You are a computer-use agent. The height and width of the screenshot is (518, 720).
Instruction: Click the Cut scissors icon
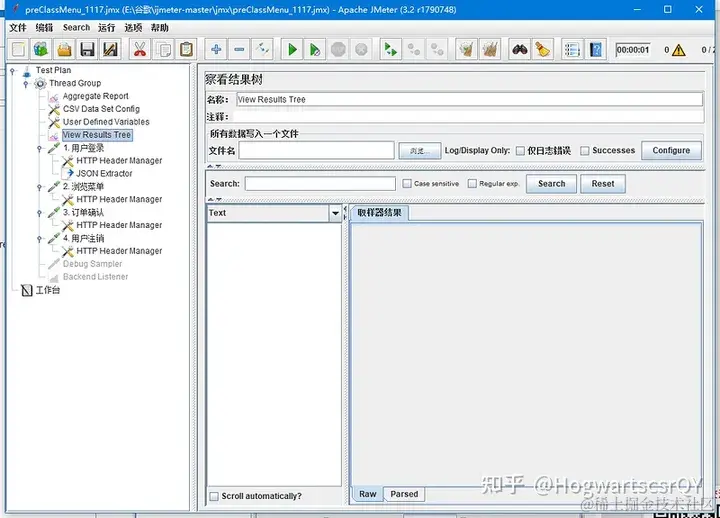pos(140,49)
